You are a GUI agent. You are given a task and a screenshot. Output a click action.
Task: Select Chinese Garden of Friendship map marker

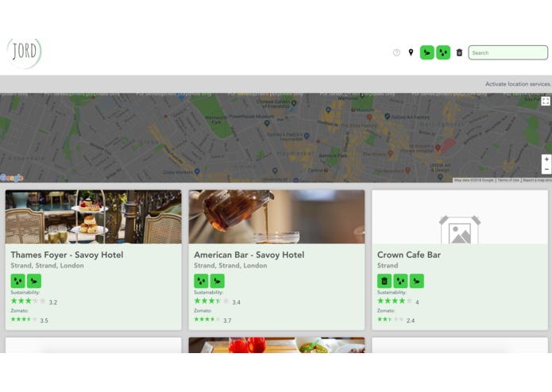(294, 102)
